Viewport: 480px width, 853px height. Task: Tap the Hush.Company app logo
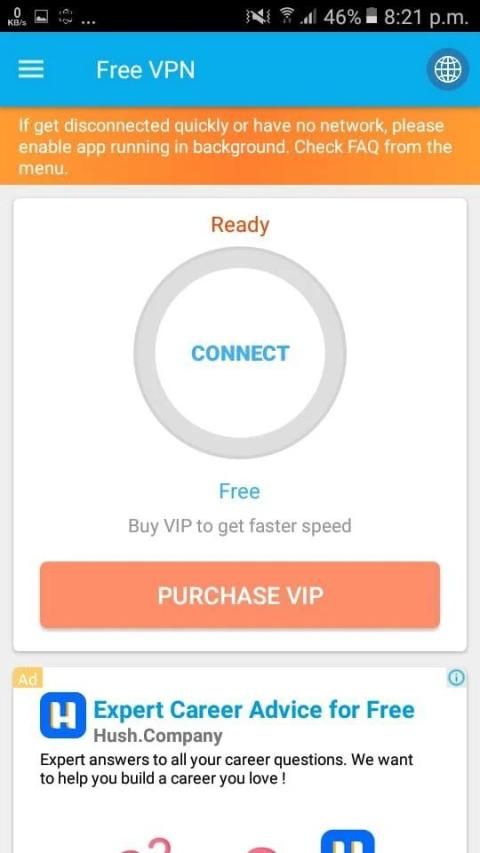tap(62, 714)
